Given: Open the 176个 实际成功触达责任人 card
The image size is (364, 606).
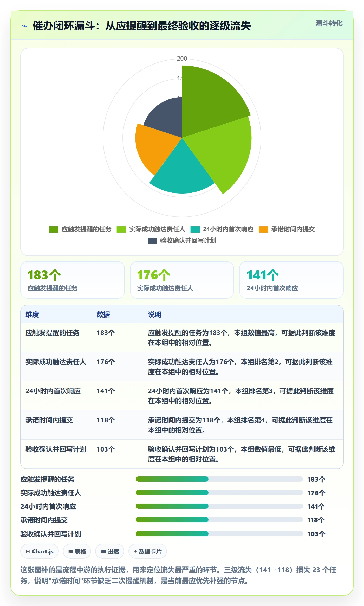Looking at the screenshot, I should click(182, 280).
